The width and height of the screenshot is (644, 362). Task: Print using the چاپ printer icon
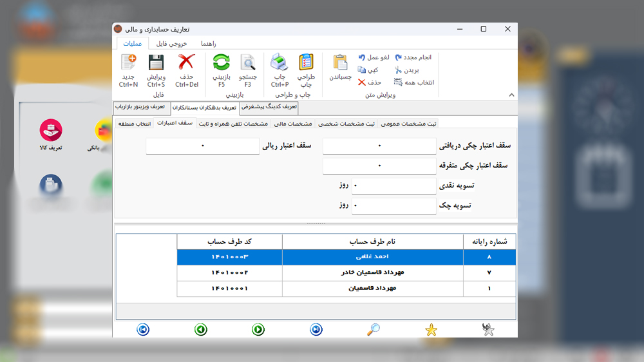(x=279, y=63)
